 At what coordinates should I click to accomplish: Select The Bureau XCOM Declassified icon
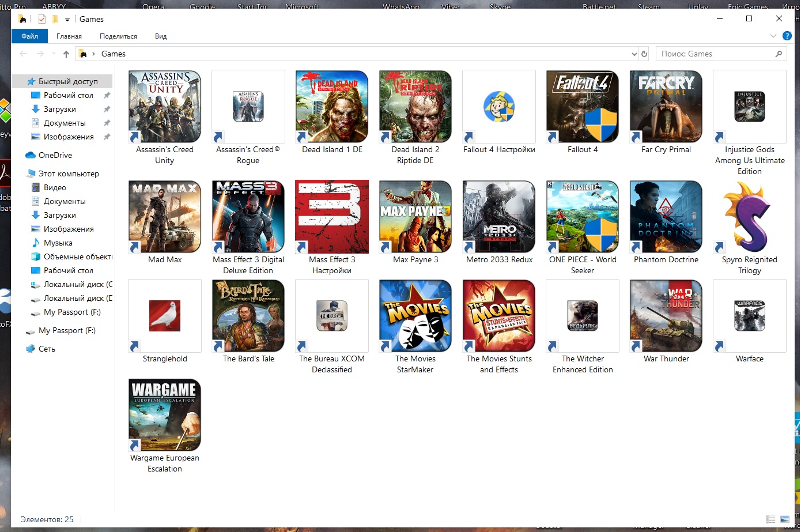click(x=332, y=316)
